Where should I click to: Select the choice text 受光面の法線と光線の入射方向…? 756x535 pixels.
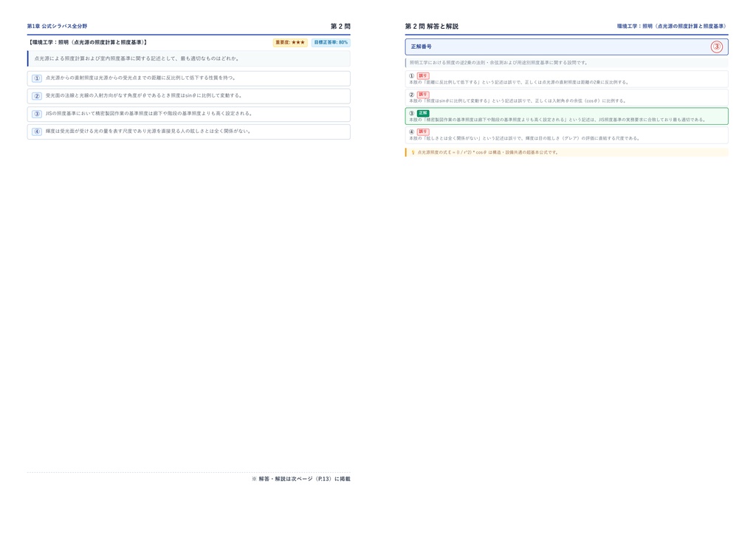(144, 95)
